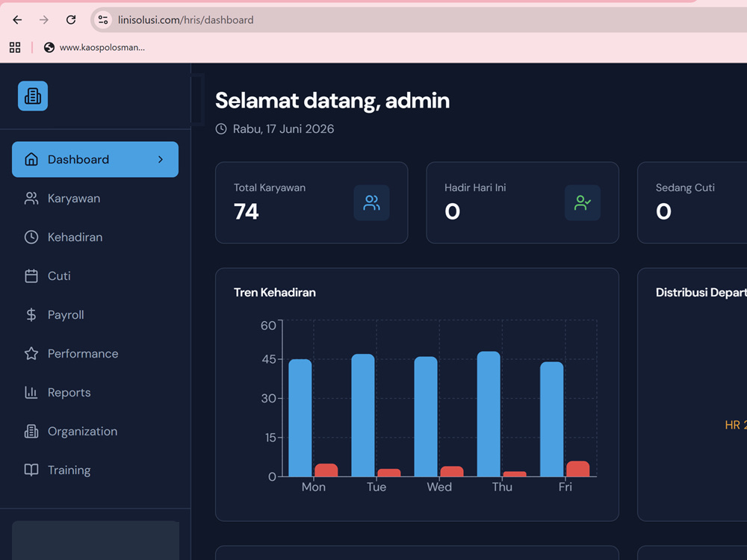Click the Hadir Hari Ini user-check icon
The height and width of the screenshot is (560, 747).
click(583, 203)
